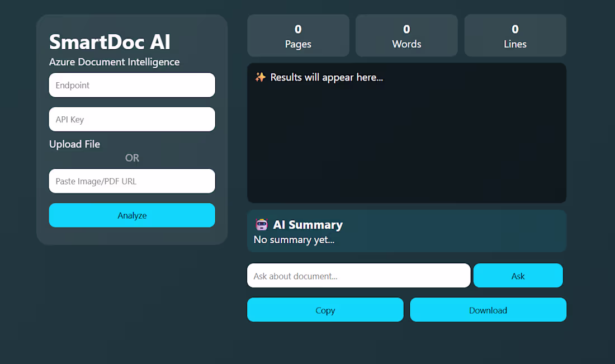Click the AI Summary heading

(x=307, y=225)
